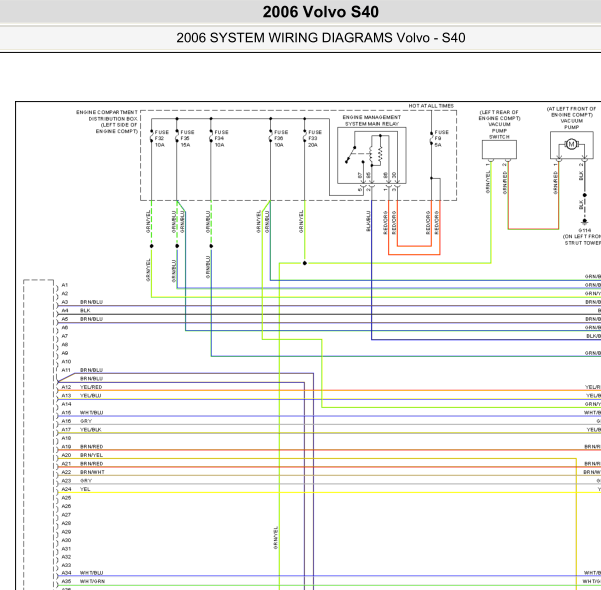Viewport: 601px width, 590px height.
Task: Click 'ENGINE MANAGEMENT SYSTEM MAIN RELAY' label
Action: click(x=371, y=120)
